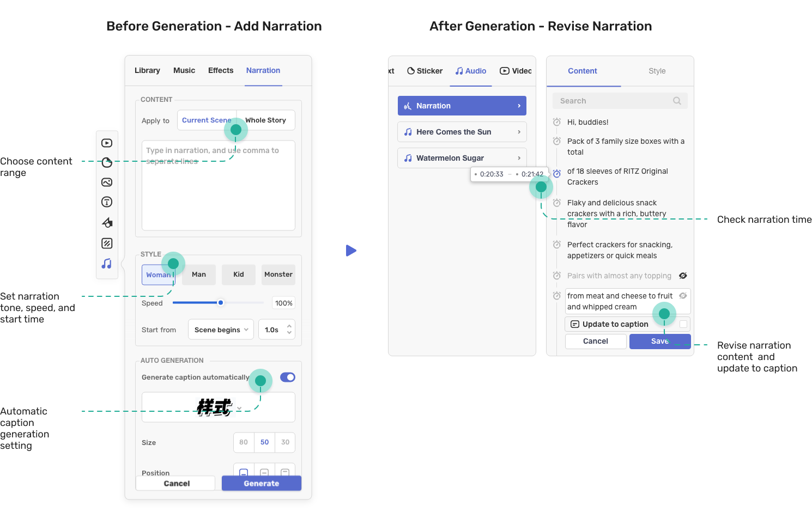Open the Effects tab
The width and height of the screenshot is (812, 530).
click(221, 70)
